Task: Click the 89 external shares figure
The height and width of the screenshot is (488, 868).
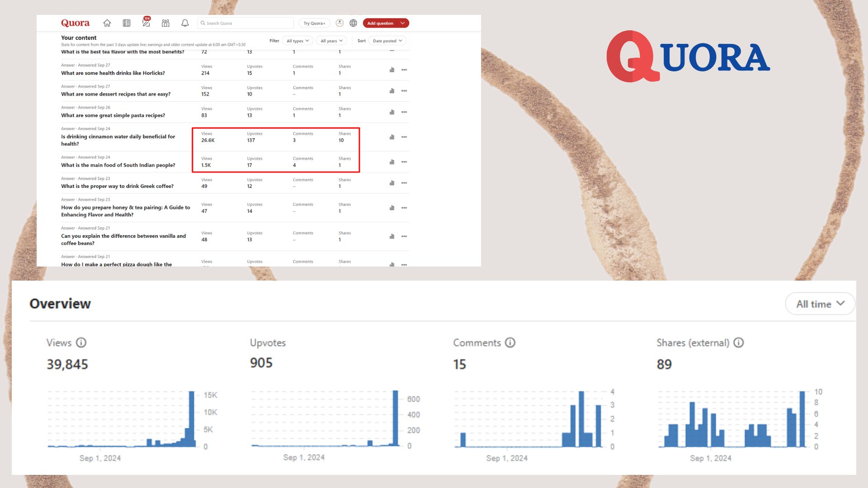Action: pyautogui.click(x=664, y=364)
